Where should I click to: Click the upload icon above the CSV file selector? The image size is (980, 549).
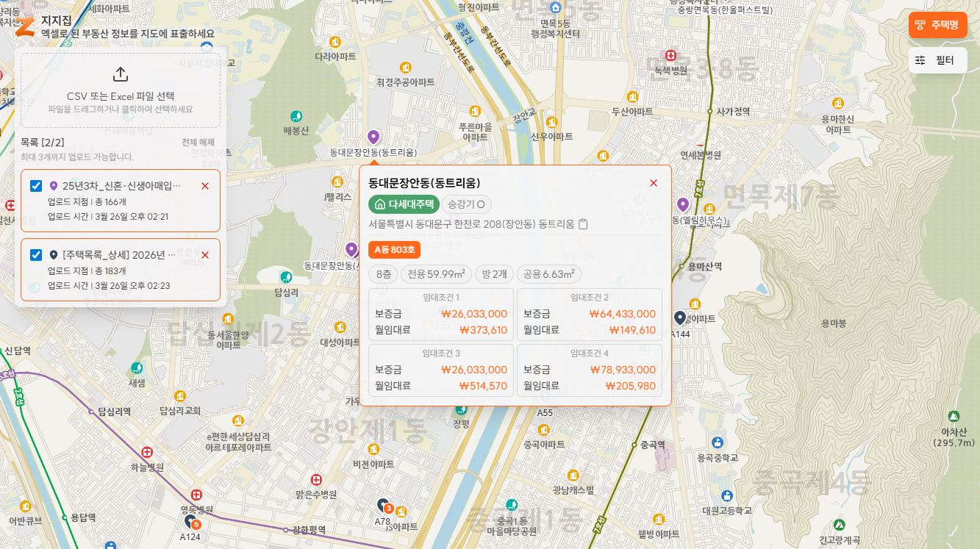coord(120,73)
